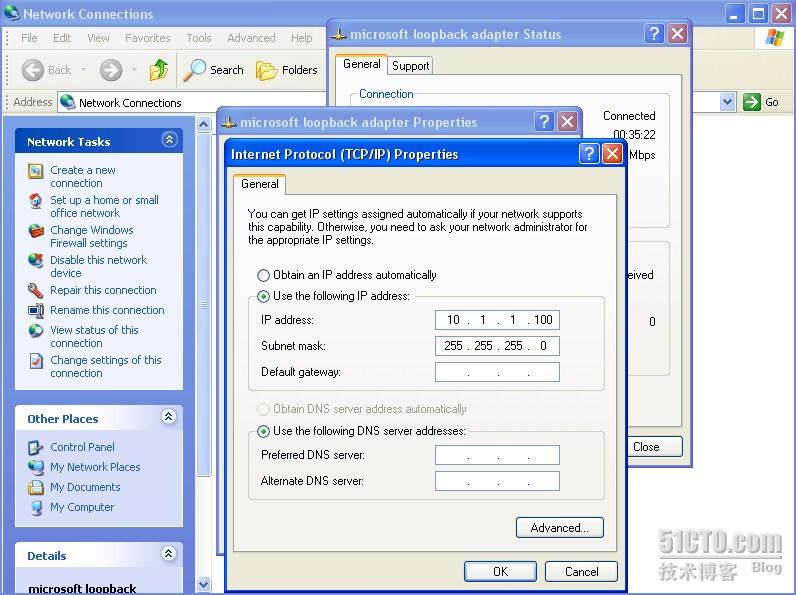Click the Change settings of connection icon
Viewport: 796px width, 595px height.
pyautogui.click(x=36, y=361)
